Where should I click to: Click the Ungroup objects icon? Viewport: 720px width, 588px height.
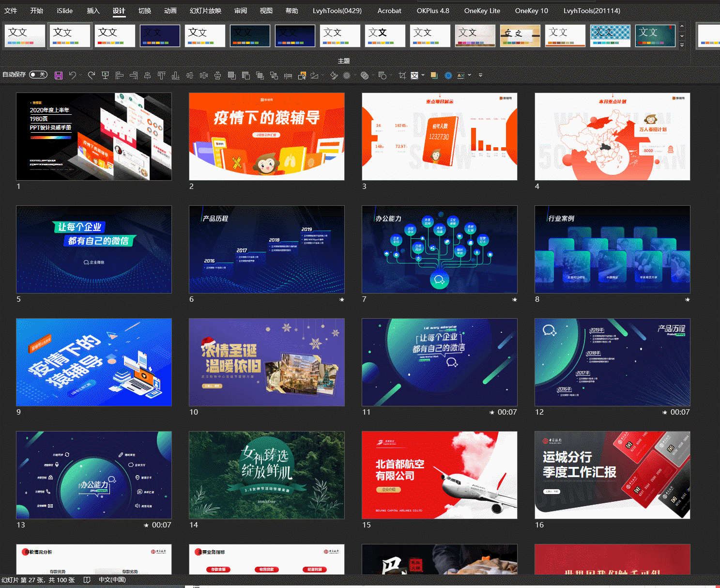[274, 75]
